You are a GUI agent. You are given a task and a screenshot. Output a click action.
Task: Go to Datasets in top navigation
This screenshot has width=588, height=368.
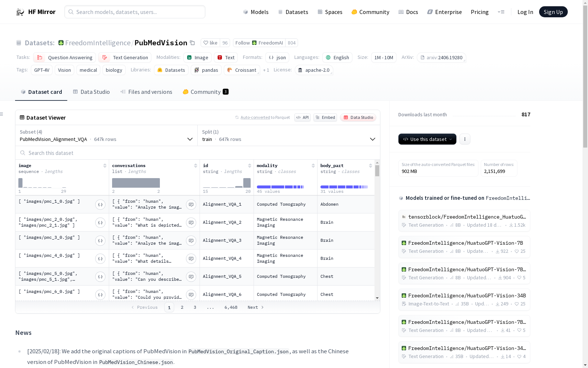(293, 12)
